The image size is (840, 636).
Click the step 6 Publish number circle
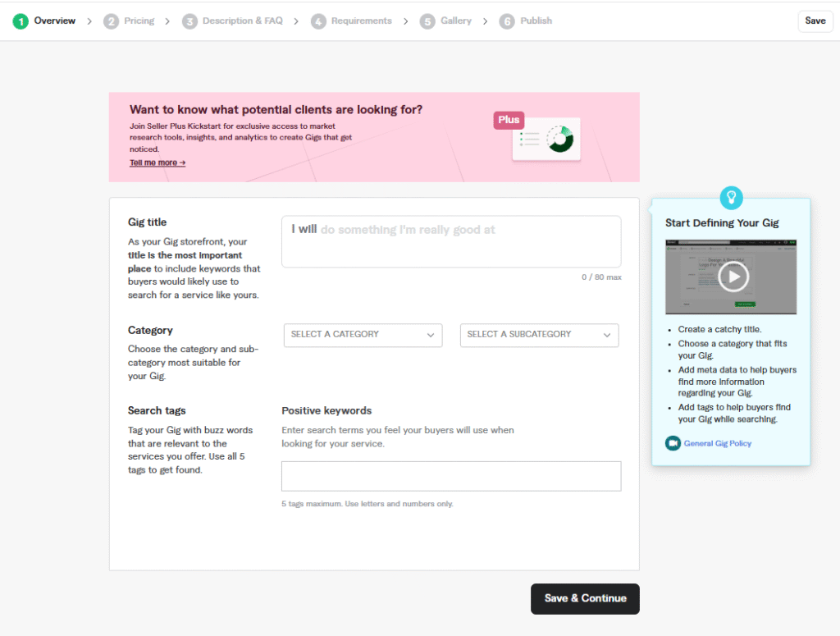coord(507,21)
